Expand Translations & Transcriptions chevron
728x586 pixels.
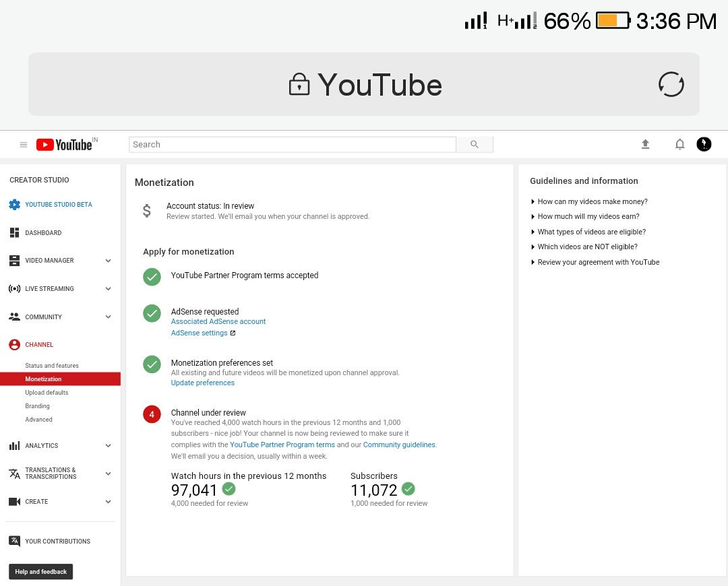pos(108,474)
